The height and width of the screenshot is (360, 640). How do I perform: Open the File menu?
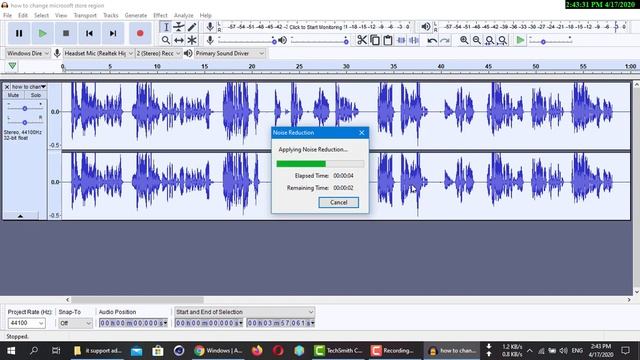7,16
